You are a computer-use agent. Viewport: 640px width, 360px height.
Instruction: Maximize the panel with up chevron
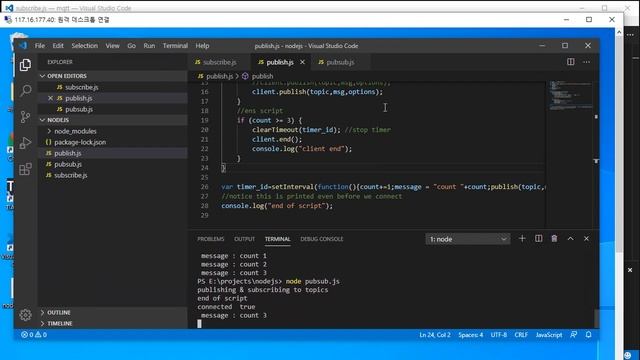tap(571, 239)
